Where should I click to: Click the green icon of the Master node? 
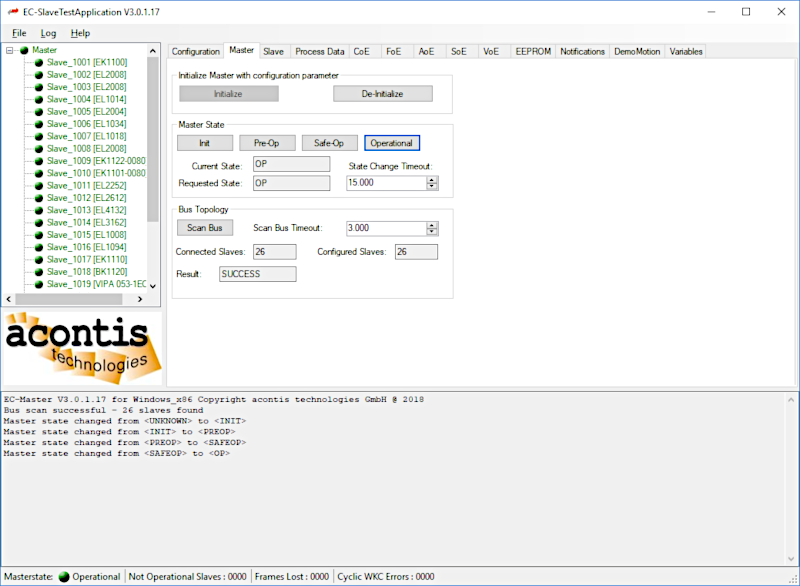coord(24,50)
